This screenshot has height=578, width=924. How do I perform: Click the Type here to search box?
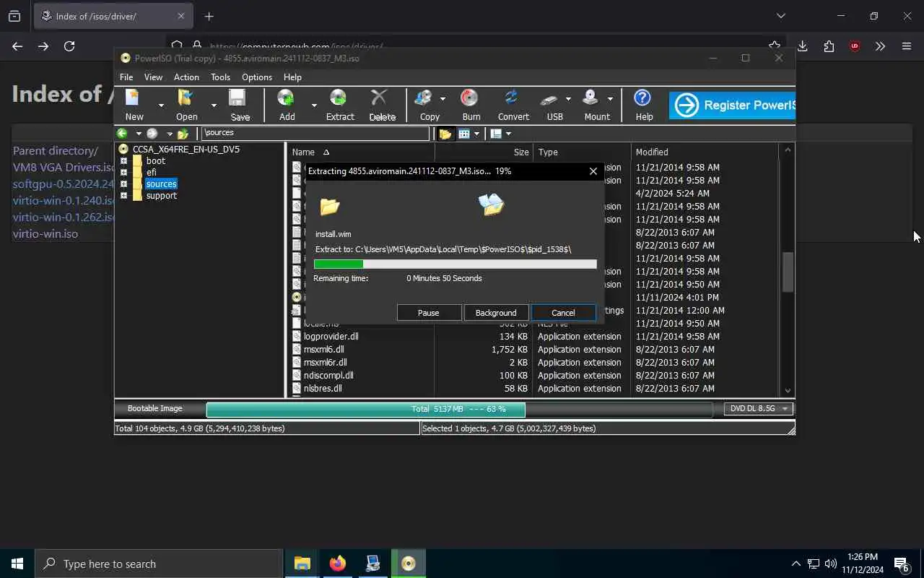click(159, 564)
